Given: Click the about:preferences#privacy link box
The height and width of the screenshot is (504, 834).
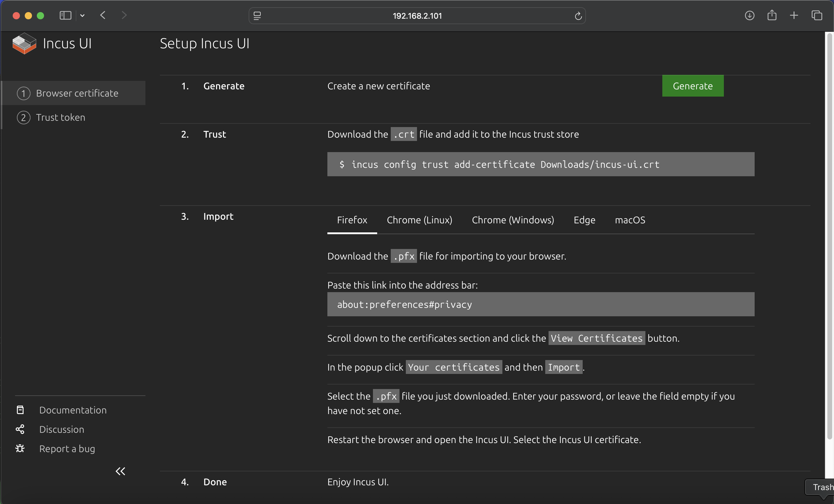Looking at the screenshot, I should (540, 304).
